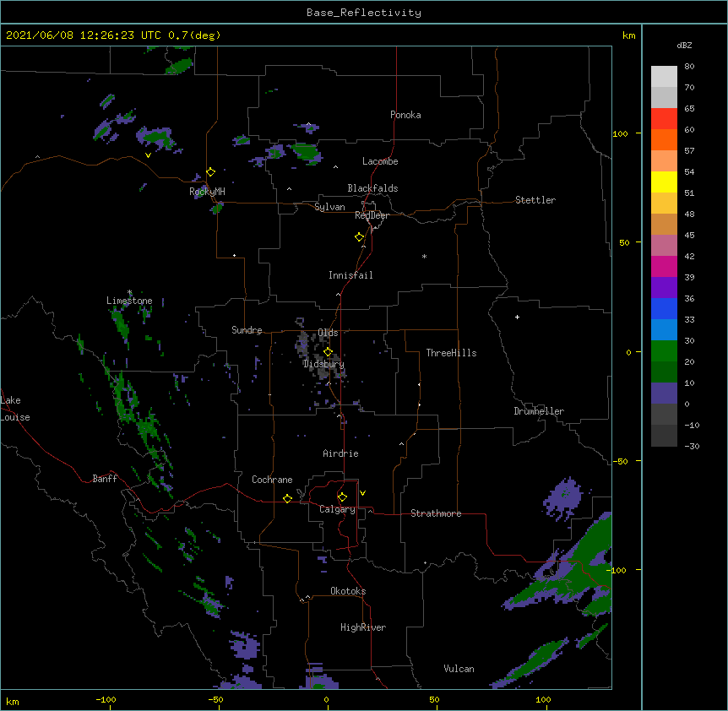The width and height of the screenshot is (728, 711).
Task: Click the RockyMH label
Action: (207, 192)
